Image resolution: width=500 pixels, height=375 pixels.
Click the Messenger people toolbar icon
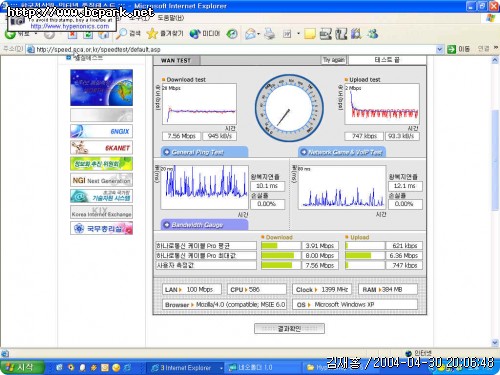[x=373, y=33]
